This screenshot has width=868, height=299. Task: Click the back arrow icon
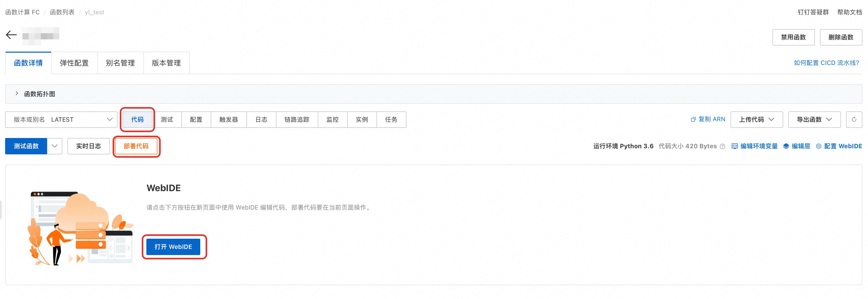pos(11,35)
